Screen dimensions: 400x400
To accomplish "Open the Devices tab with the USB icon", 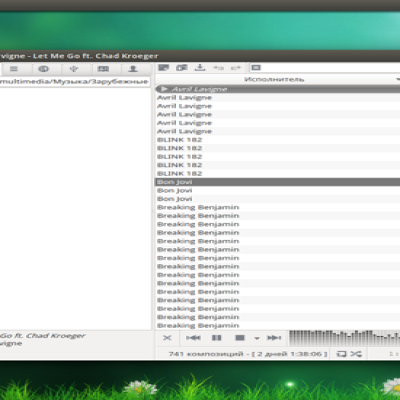I will coord(74,69).
